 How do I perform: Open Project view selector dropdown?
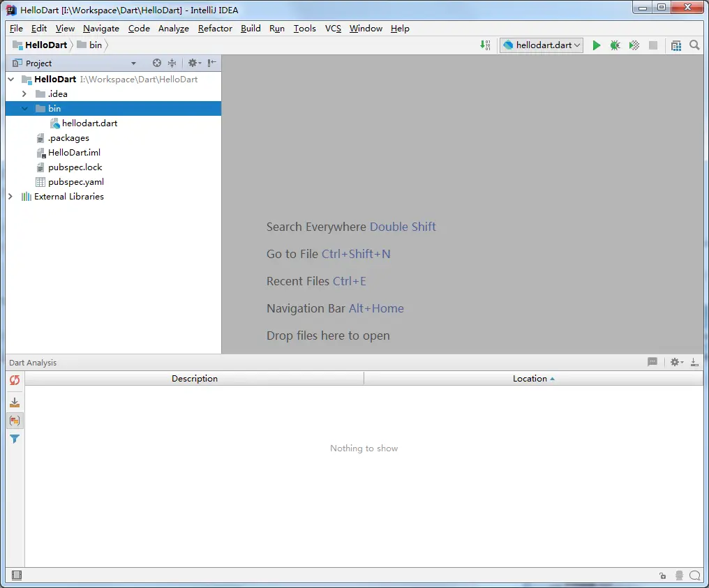[x=133, y=63]
